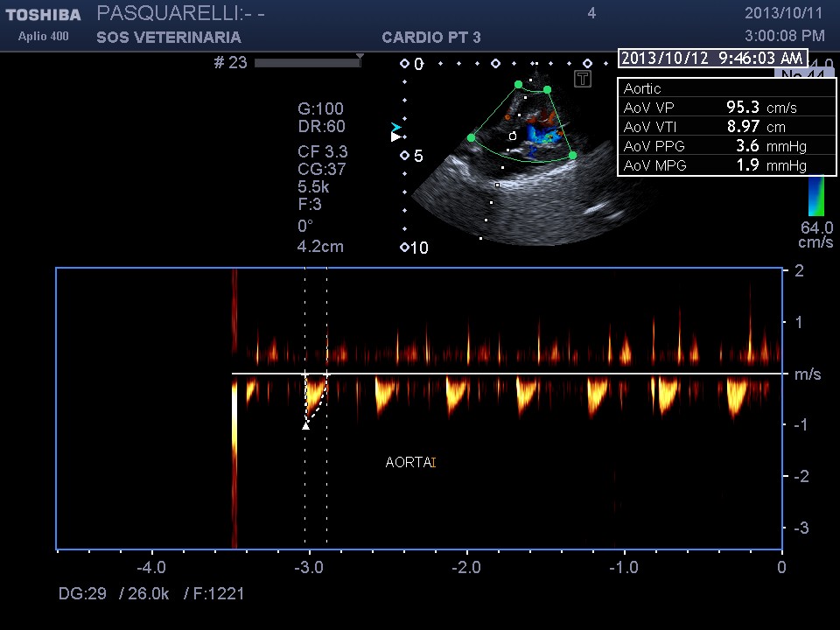Click the 10 cm depth diamond marker
Viewport: 840px width, 630px height.
pyautogui.click(x=404, y=248)
